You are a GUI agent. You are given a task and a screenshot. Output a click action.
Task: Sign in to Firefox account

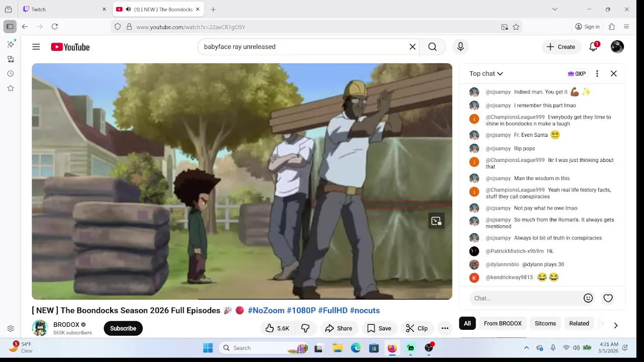588,27
